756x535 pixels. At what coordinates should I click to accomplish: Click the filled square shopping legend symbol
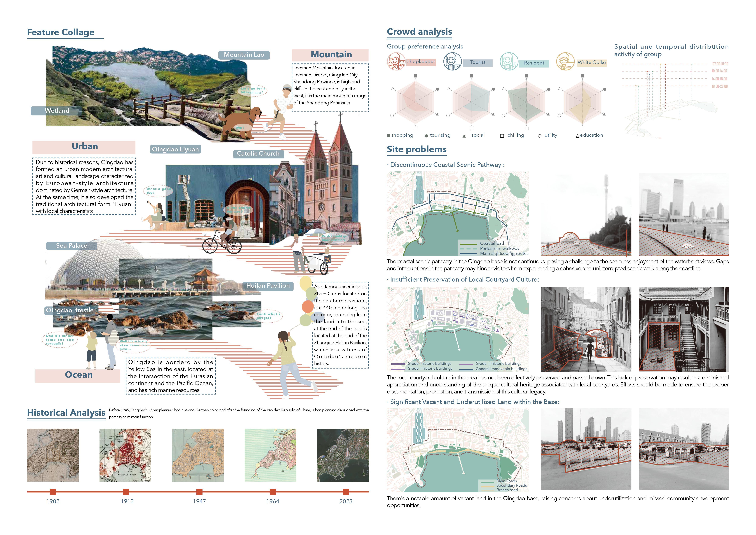point(389,135)
